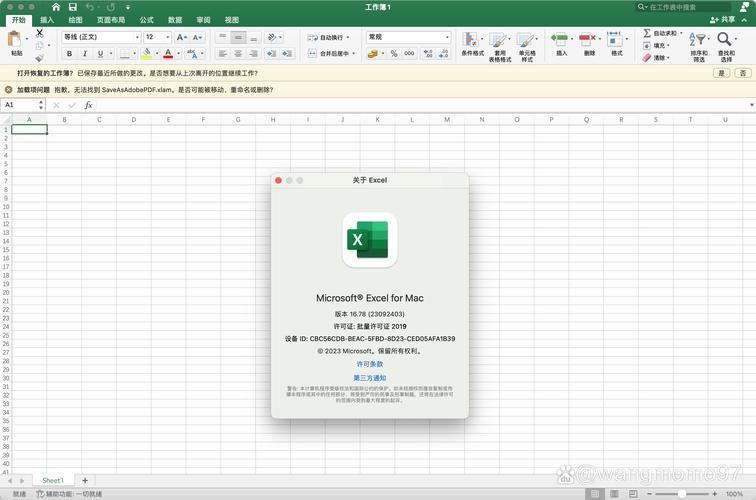Add a new sheet with plus button
Viewport: 756px width, 500px height.
coord(85,480)
